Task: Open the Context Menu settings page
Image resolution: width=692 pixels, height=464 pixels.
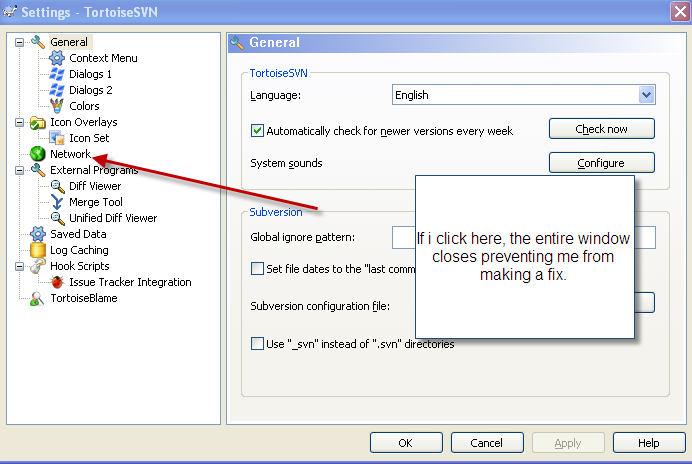Action: pyautogui.click(x=103, y=58)
